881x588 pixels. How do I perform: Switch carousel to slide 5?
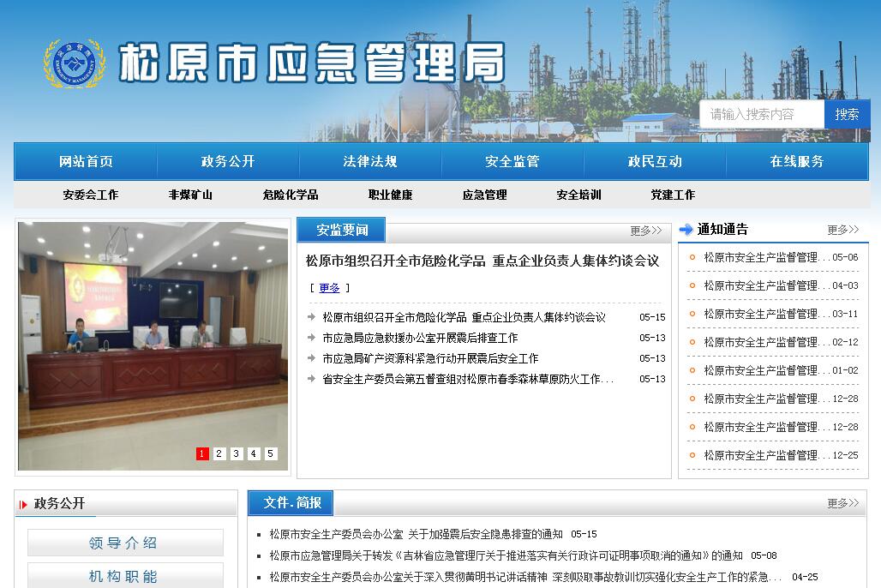pyautogui.click(x=271, y=453)
